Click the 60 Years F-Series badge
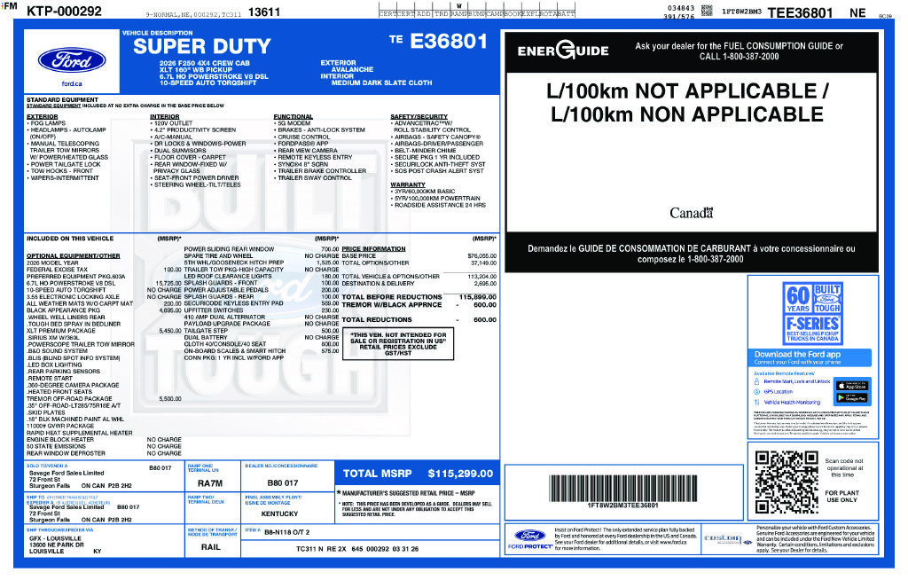The image size is (908, 588). click(813, 313)
